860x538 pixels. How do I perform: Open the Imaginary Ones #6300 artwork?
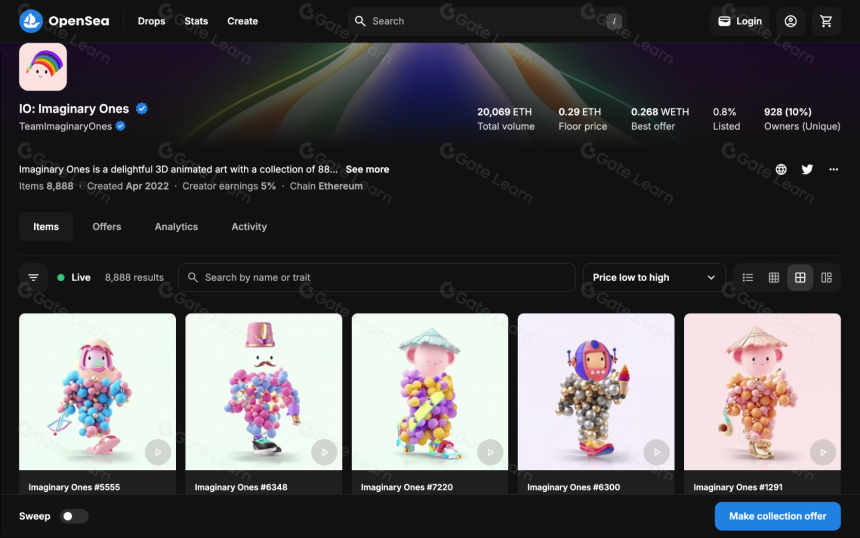point(596,392)
